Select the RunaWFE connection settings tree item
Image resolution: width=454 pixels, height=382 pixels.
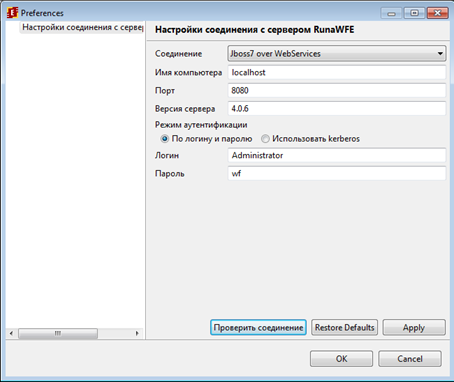[x=83, y=27]
